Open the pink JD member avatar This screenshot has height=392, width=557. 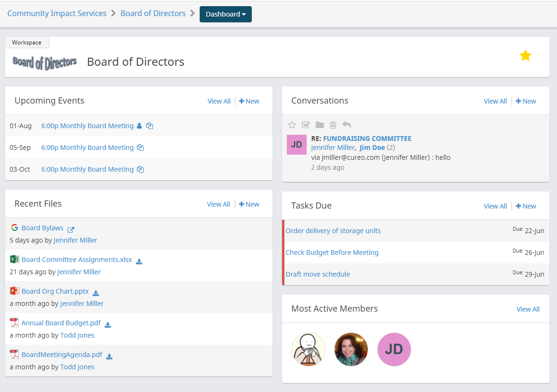394,349
